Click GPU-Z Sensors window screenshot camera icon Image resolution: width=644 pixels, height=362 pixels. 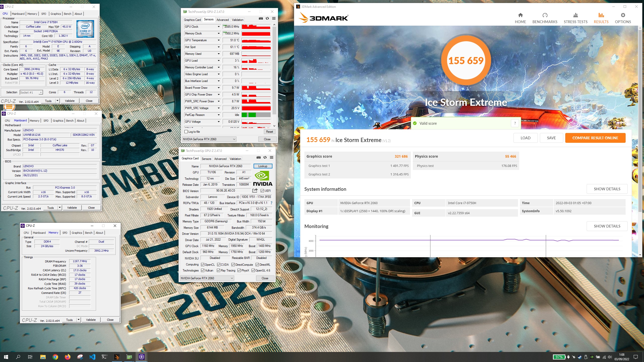261,18
